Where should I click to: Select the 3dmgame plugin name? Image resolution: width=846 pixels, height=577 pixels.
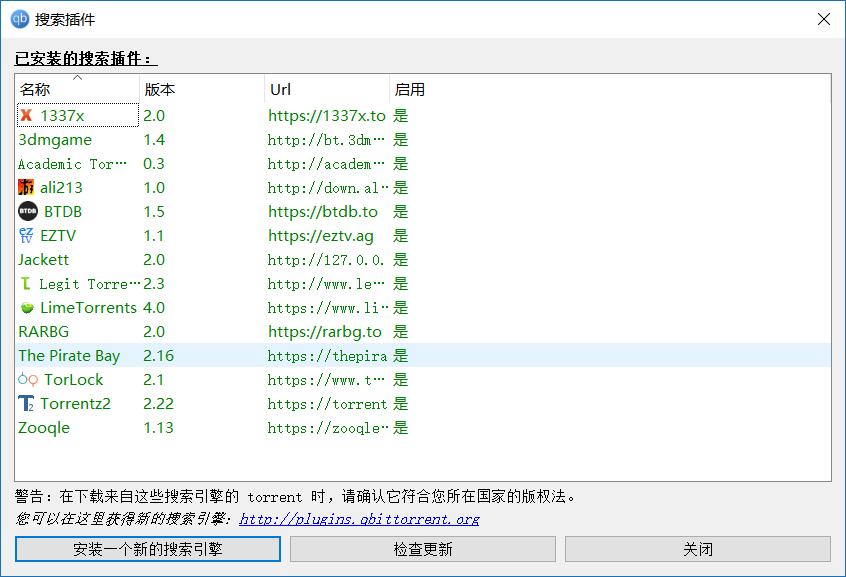tap(55, 139)
